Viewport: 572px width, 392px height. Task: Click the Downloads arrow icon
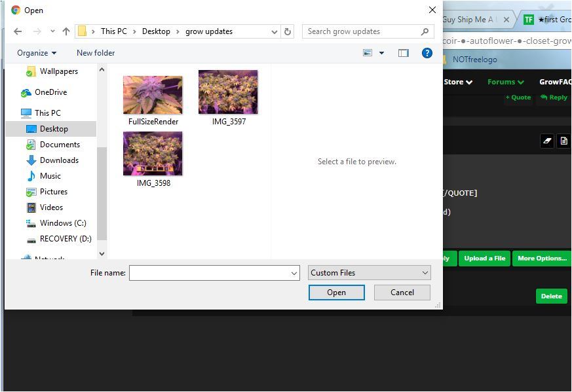coord(31,160)
